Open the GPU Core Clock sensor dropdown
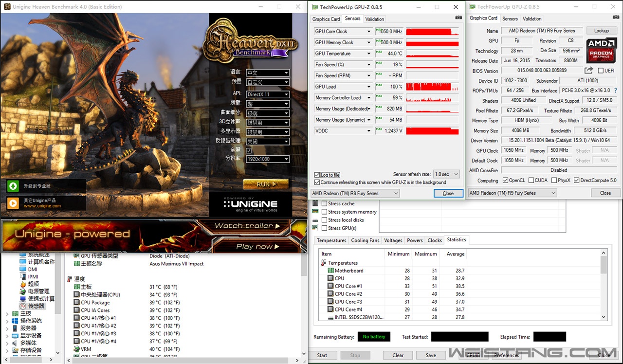This screenshot has height=364, width=623. pos(368,31)
